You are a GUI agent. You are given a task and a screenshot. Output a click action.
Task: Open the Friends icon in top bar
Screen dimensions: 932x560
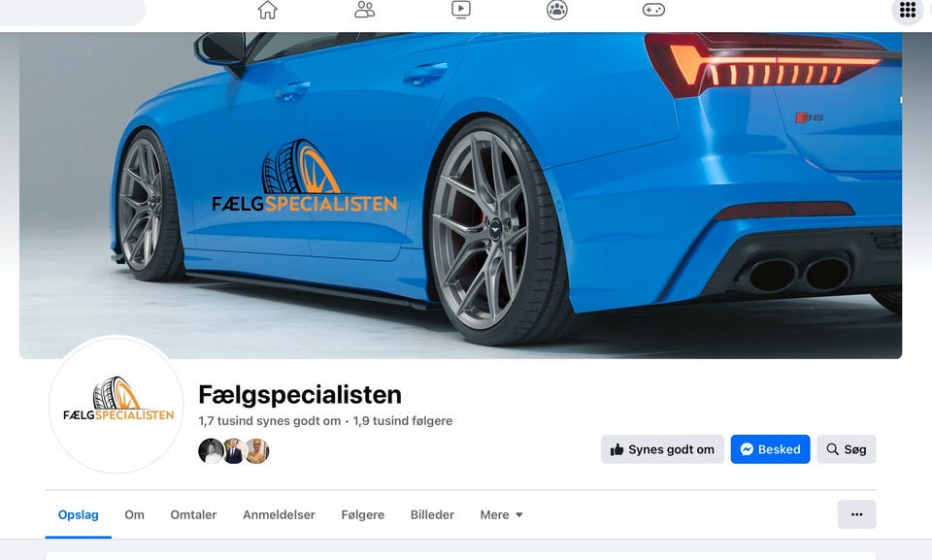[x=364, y=10]
